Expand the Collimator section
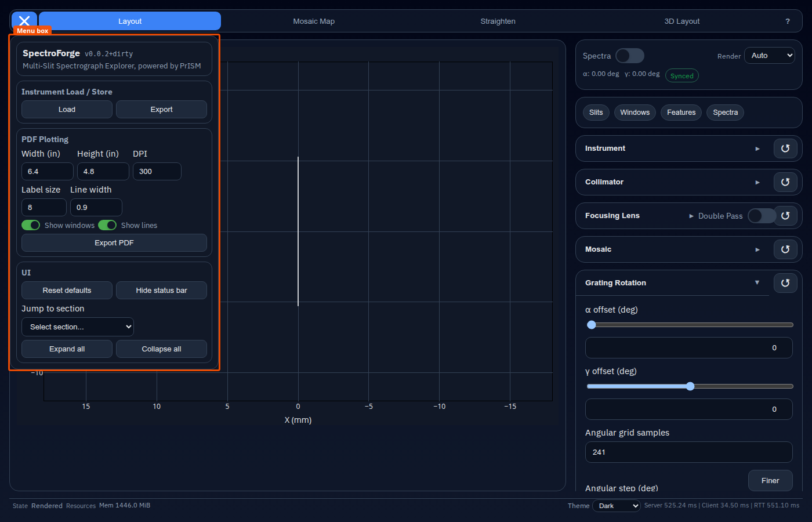Viewport: 812px width, 522px height. coord(673,182)
